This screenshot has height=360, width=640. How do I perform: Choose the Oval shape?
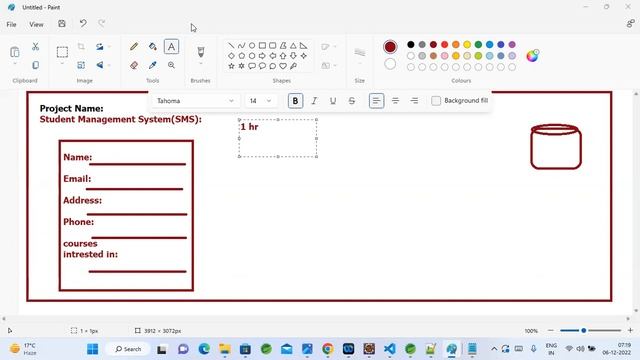pos(252,45)
